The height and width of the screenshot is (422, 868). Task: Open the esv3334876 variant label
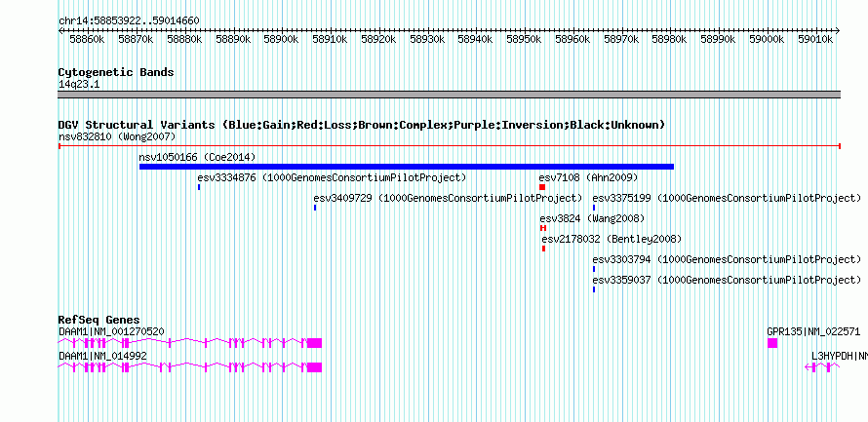[x=332, y=177]
